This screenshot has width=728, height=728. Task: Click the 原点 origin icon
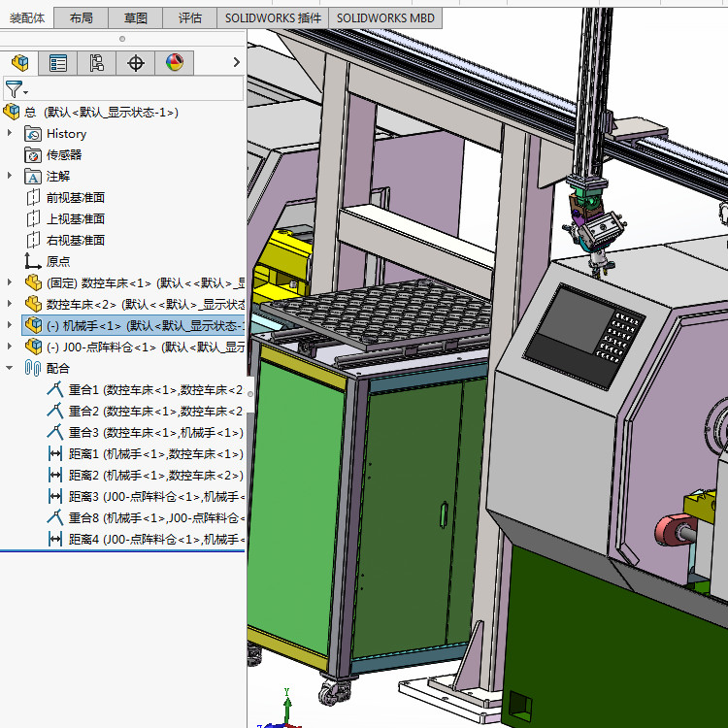[x=32, y=261]
